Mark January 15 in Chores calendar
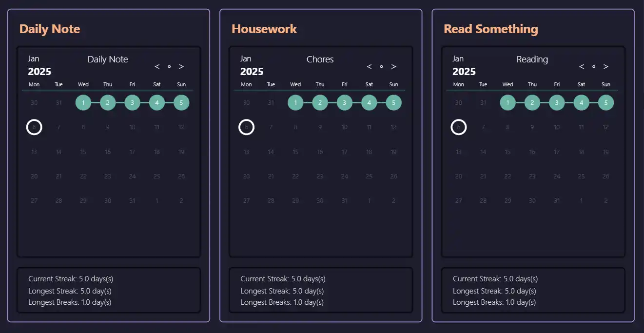 pos(295,152)
